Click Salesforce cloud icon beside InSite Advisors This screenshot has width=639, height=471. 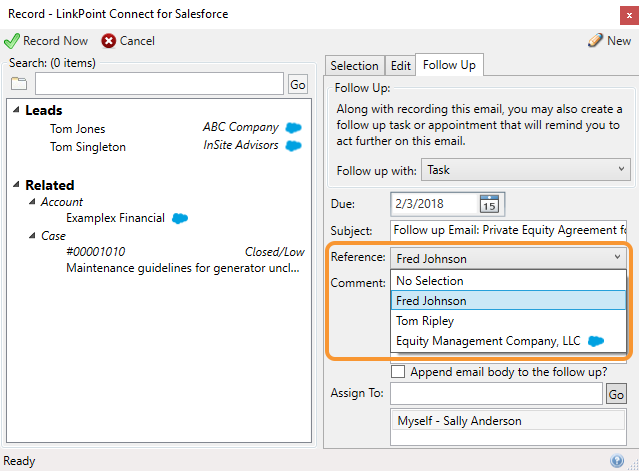click(x=293, y=145)
